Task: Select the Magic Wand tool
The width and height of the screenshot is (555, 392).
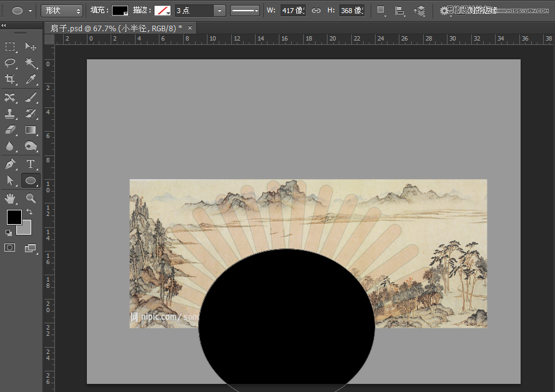Action: point(30,63)
